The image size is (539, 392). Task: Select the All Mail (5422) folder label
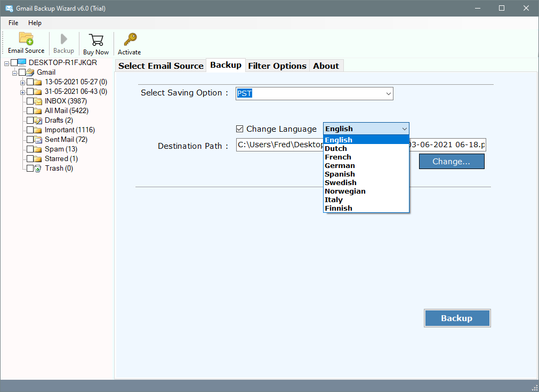67,111
